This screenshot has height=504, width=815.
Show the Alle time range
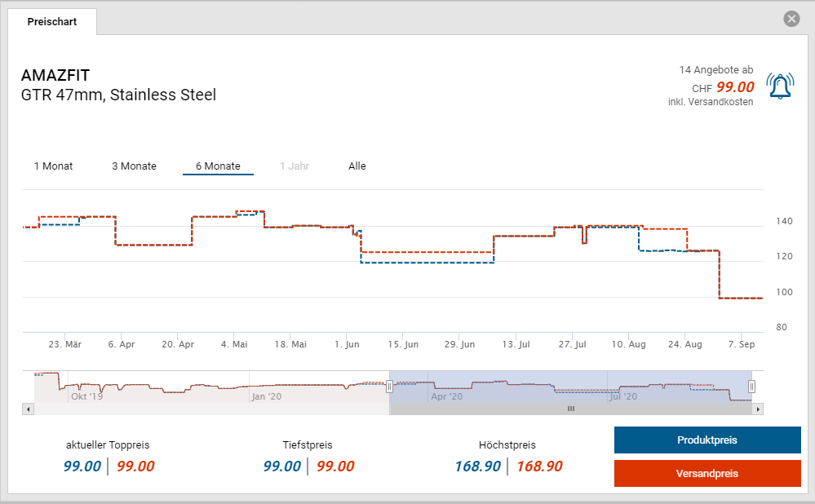pyautogui.click(x=357, y=166)
